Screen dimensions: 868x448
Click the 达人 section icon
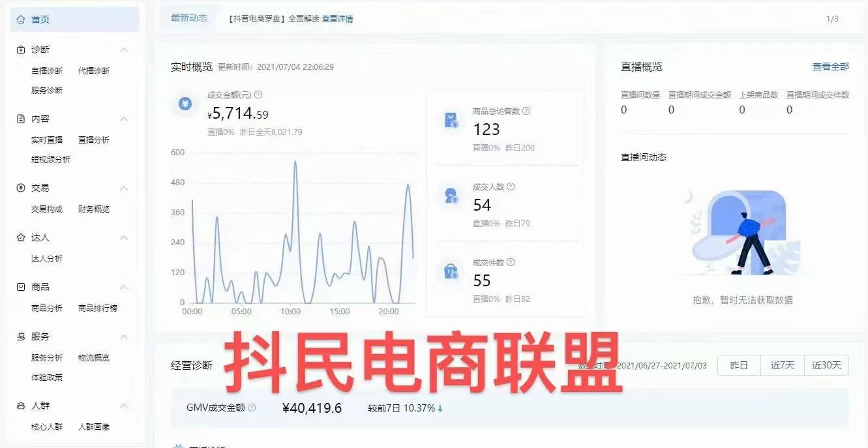(x=21, y=238)
